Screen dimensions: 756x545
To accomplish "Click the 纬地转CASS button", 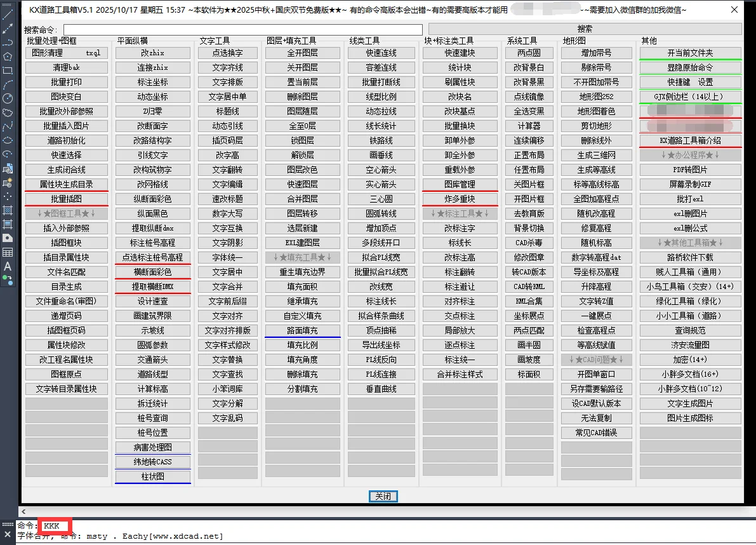I will 153,462.
